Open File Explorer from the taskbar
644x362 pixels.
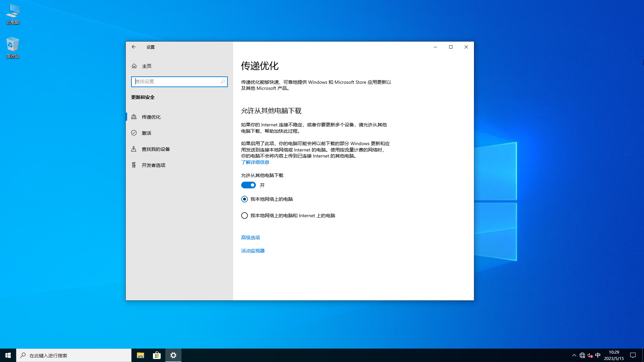tap(140, 355)
